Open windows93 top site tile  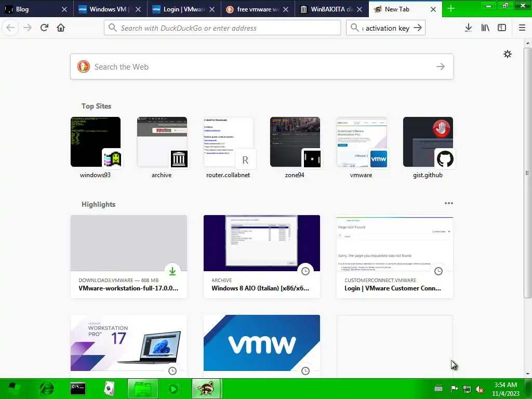coord(96,148)
